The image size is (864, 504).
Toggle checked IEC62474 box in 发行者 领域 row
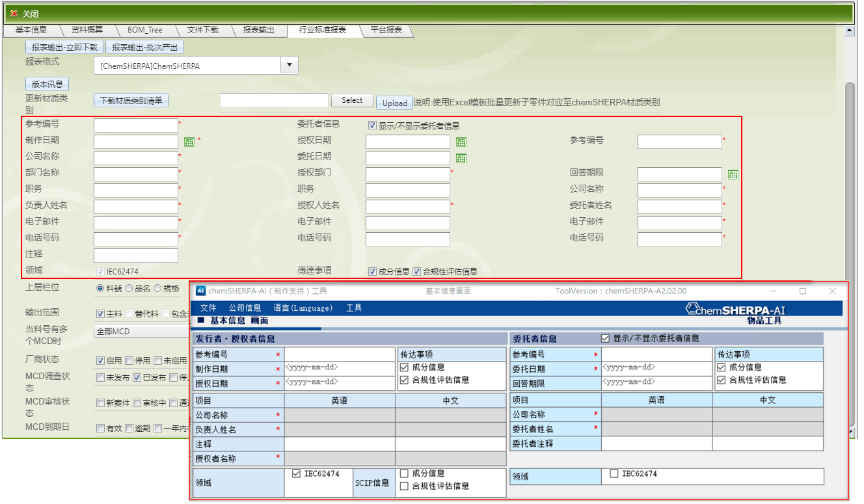(297, 473)
